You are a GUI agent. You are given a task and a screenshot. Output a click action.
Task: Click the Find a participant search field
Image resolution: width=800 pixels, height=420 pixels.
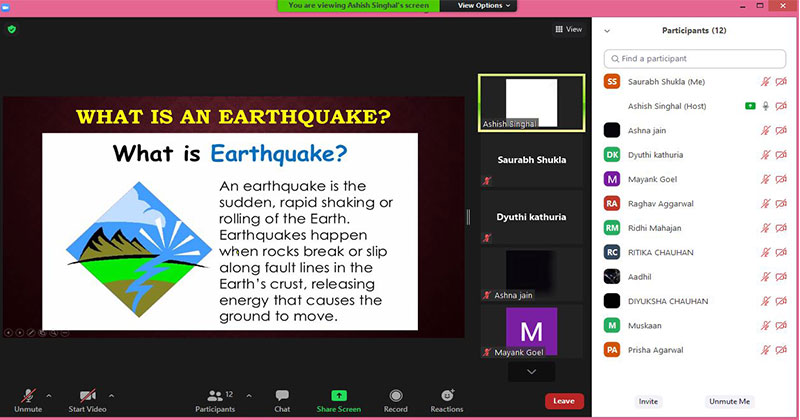(695, 58)
